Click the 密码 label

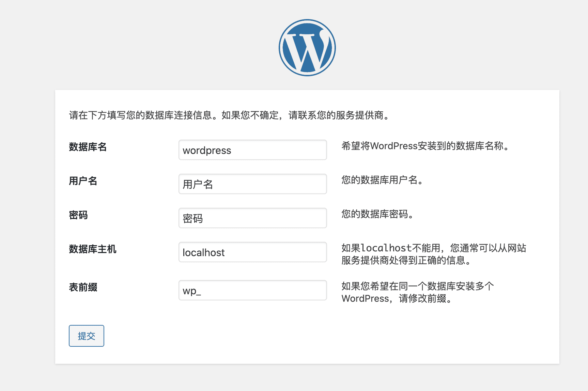point(78,215)
